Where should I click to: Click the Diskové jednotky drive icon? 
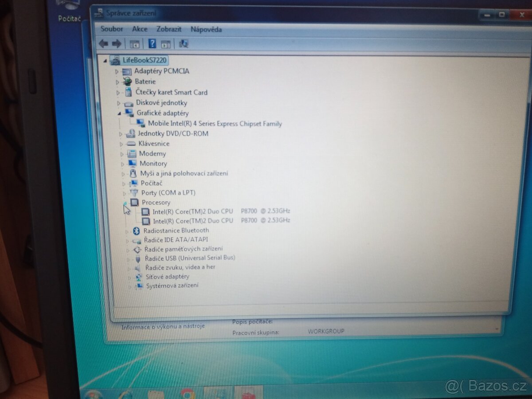(x=129, y=103)
